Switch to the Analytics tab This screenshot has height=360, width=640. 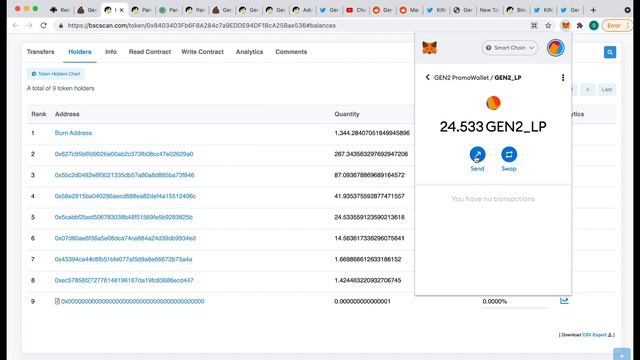[249, 52]
